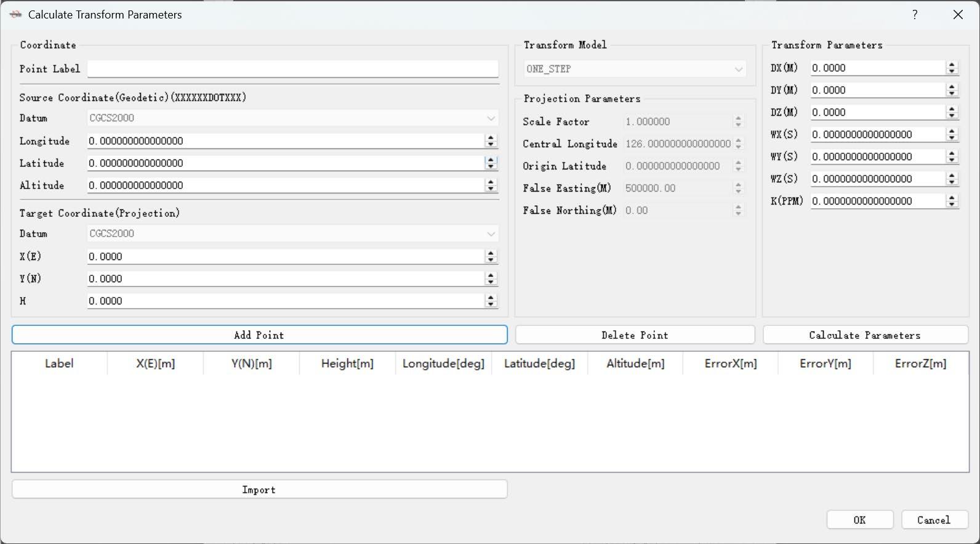Select the X(E)[m] column header
Screen dimensions: 980x544
click(x=156, y=363)
